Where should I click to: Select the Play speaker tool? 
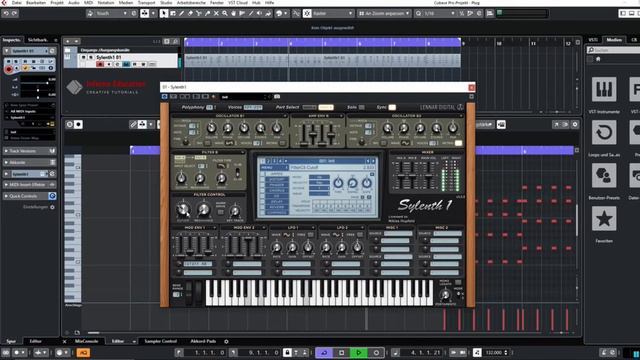[259, 13]
